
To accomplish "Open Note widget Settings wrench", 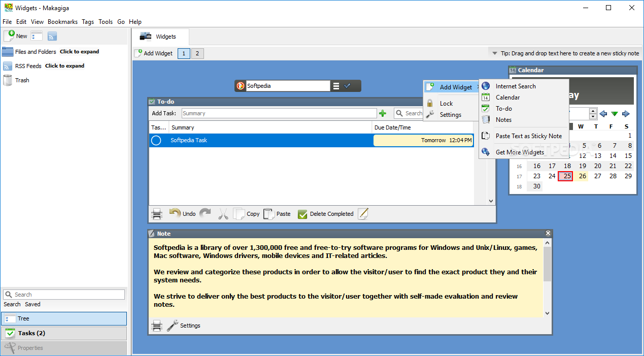I will [184, 326].
